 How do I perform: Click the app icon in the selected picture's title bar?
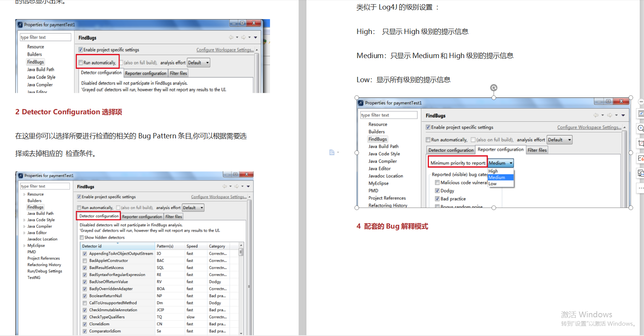pos(360,103)
